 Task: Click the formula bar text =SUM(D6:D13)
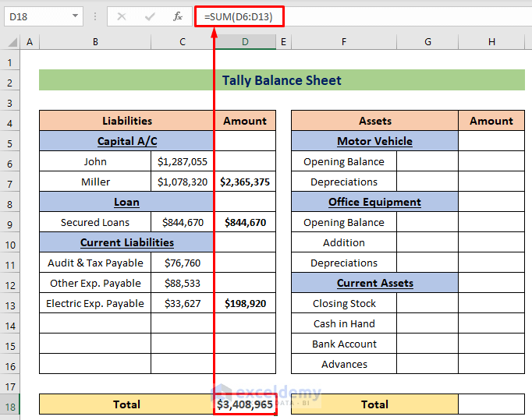(239, 16)
